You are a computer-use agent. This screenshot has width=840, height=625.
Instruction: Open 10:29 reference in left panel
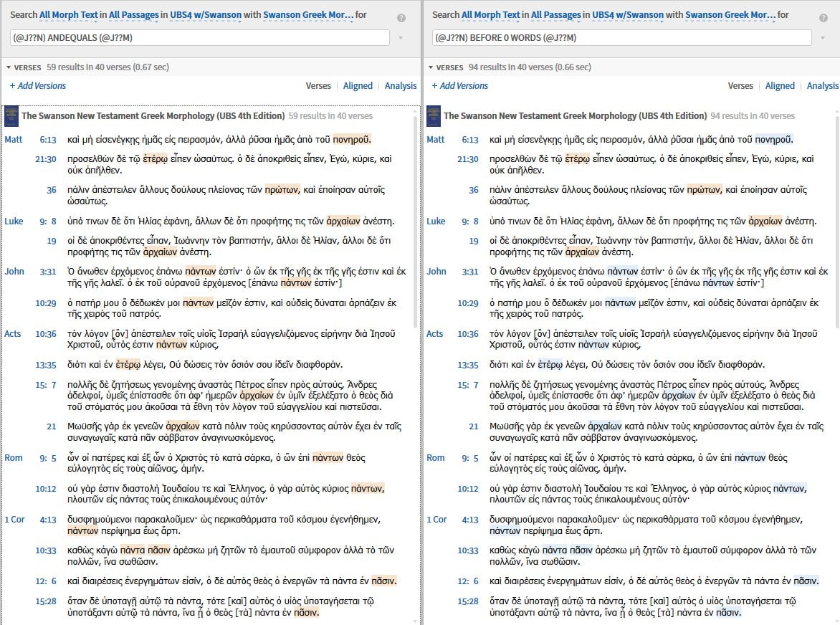pos(46,303)
